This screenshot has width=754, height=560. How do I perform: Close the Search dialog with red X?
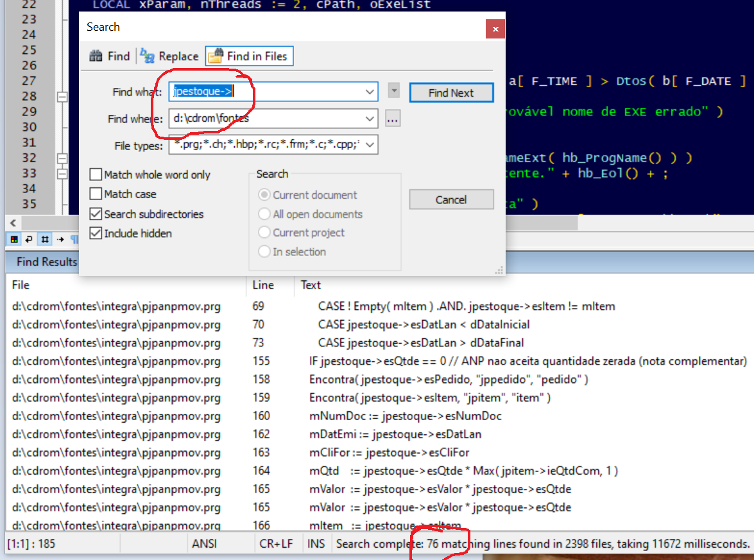[495, 29]
